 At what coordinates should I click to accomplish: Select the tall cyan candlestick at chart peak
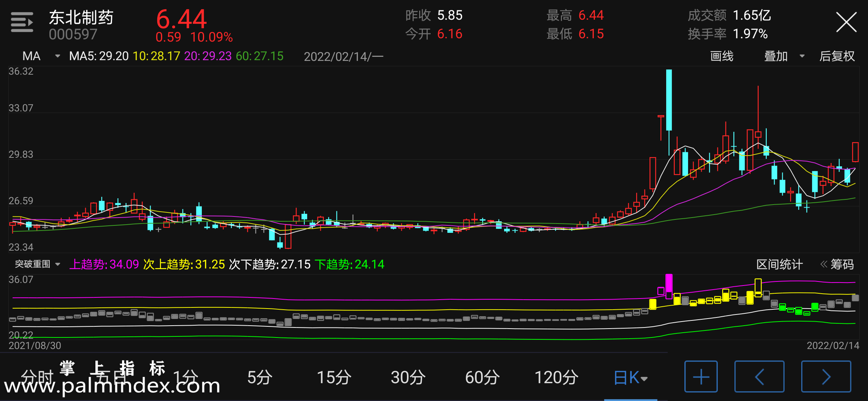(x=669, y=100)
